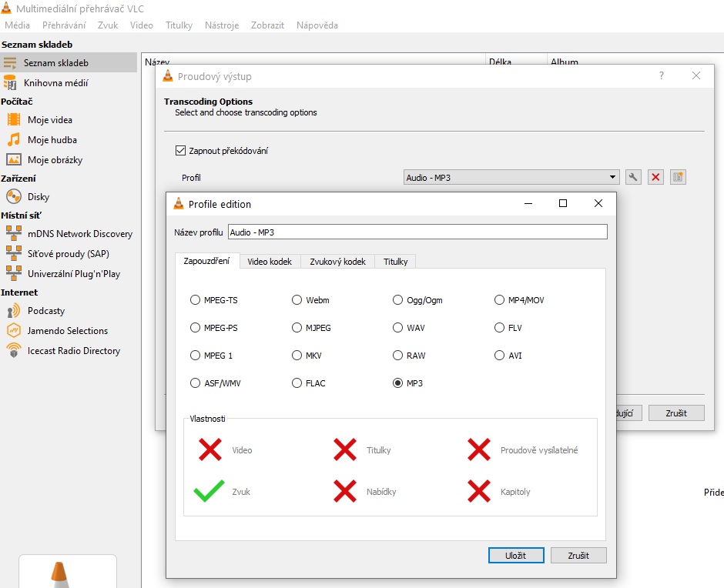Select Ogg/Ogm encapsulation radio button
The width and height of the screenshot is (724, 588).
(397, 300)
